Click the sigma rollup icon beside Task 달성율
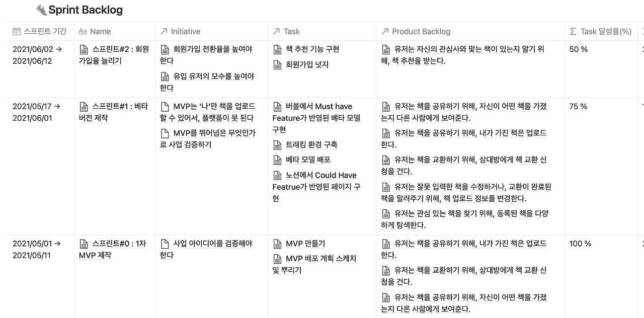 [573, 31]
